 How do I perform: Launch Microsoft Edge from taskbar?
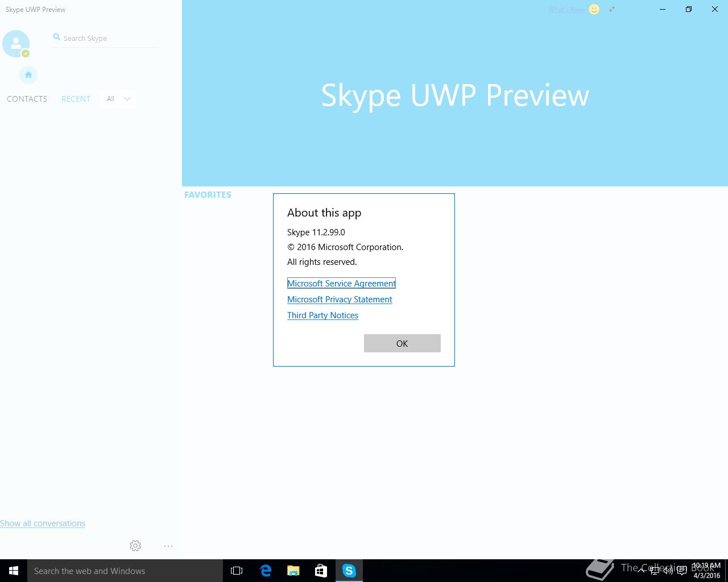click(265, 571)
